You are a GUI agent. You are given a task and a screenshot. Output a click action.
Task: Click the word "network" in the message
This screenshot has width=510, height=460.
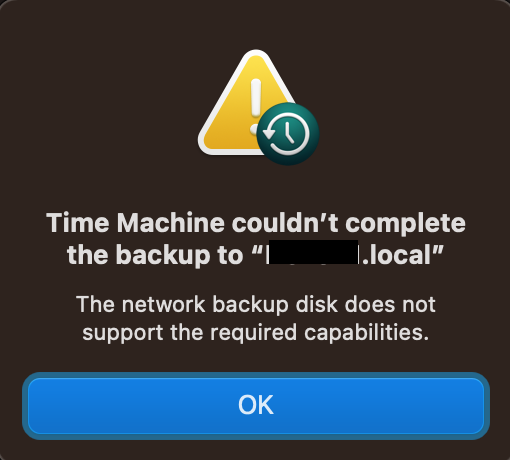[163, 304]
